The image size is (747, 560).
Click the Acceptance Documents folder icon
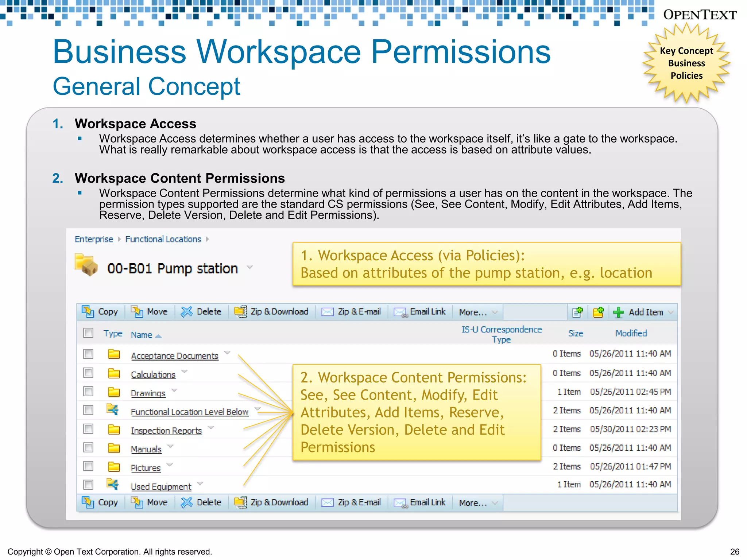(x=114, y=354)
